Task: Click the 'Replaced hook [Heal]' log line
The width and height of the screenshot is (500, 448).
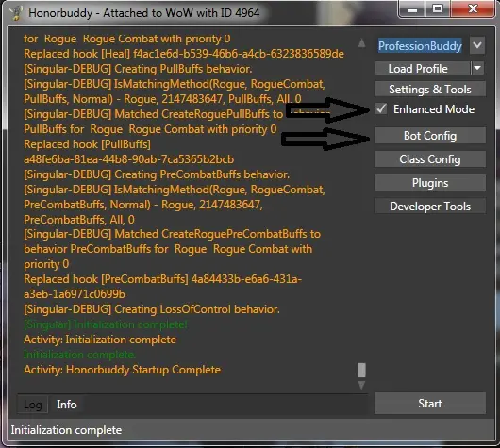Action: point(184,54)
